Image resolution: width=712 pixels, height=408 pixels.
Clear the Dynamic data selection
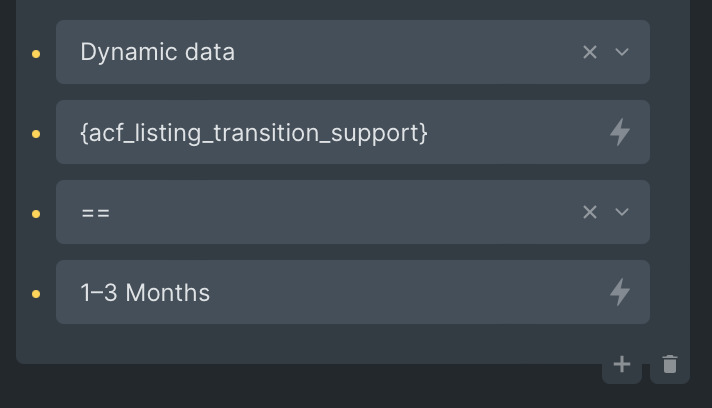[590, 52]
